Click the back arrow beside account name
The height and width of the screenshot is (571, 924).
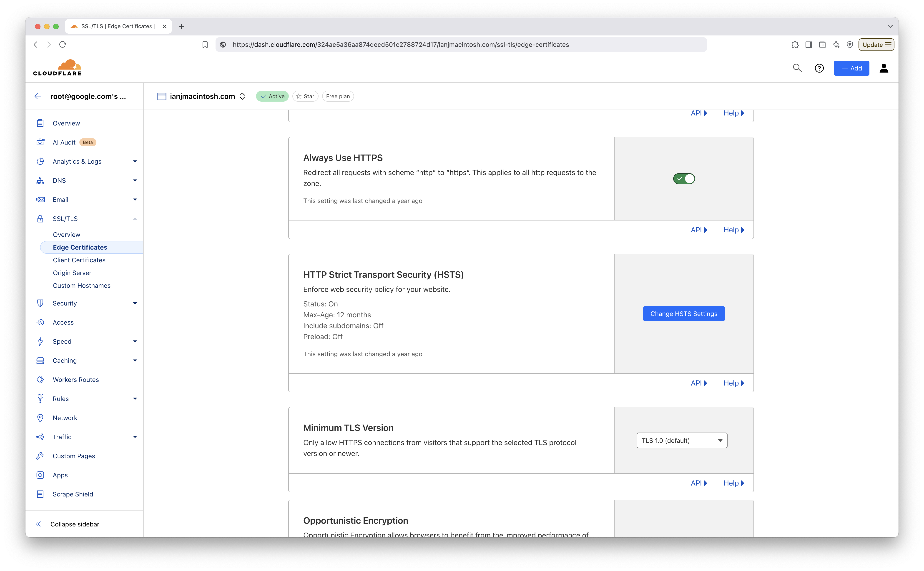coord(38,96)
